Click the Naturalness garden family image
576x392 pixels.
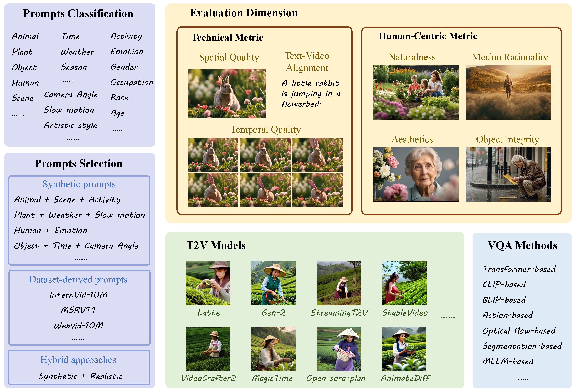(x=416, y=92)
